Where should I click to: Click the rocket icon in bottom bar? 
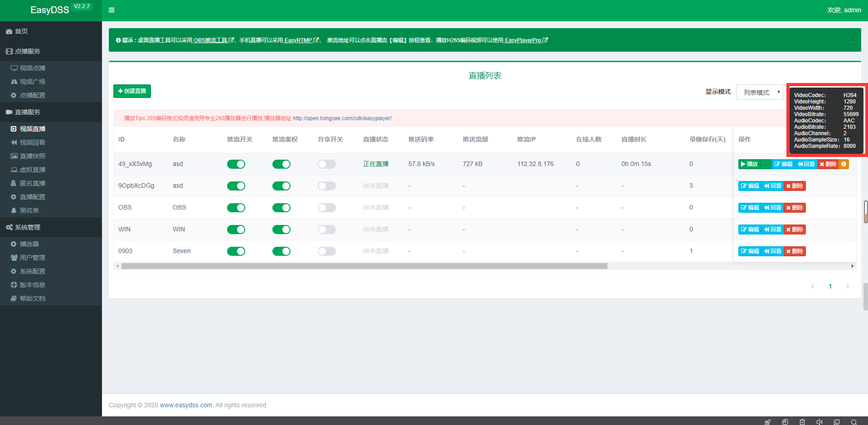click(x=767, y=422)
